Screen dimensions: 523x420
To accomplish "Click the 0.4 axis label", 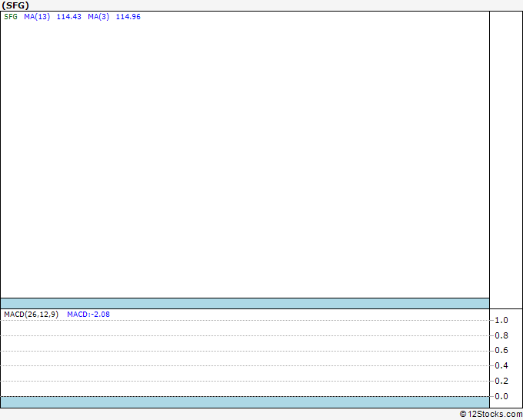I will tap(501, 365).
